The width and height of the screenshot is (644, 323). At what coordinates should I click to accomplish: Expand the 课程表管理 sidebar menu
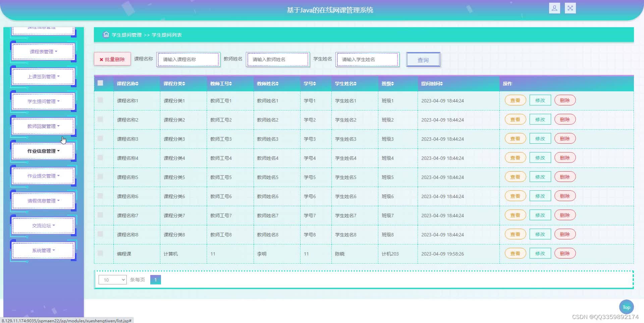pyautogui.click(x=43, y=52)
